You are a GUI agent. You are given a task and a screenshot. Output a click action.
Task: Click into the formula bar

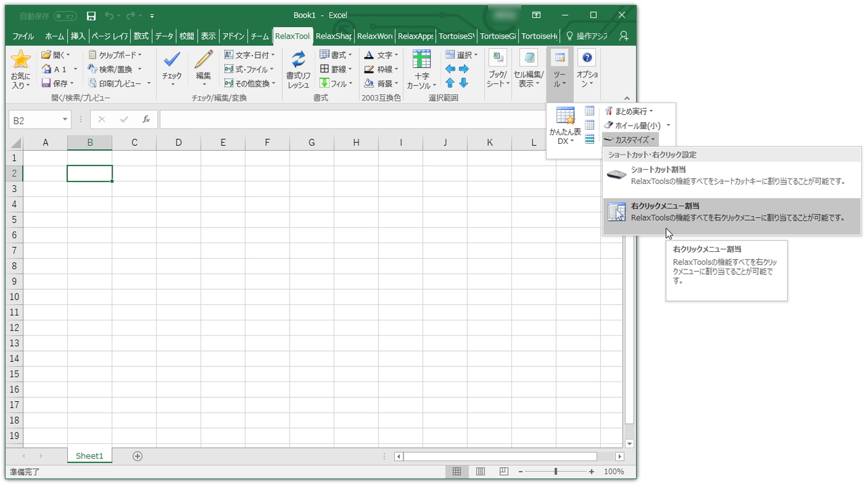click(353, 119)
